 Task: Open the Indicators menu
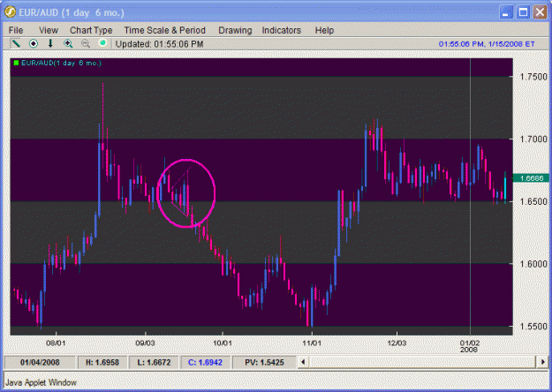281,30
